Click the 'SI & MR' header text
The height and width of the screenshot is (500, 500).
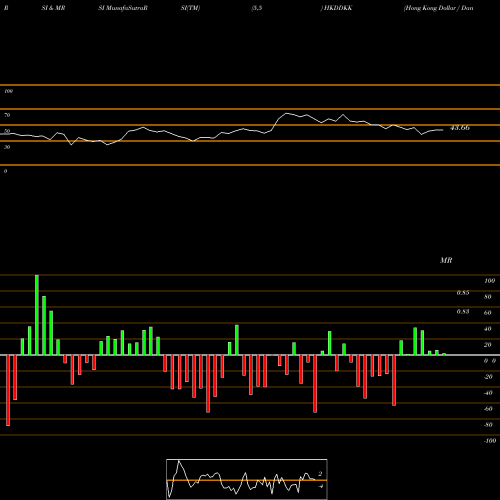point(53,8)
